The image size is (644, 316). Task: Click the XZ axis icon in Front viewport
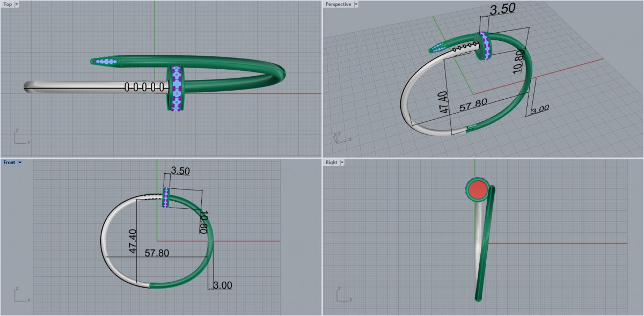coord(20,296)
